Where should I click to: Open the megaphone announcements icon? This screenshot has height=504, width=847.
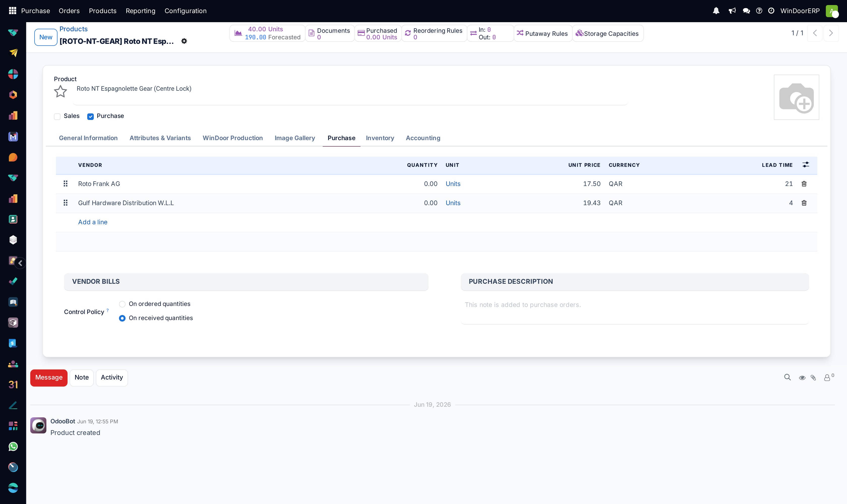[732, 11]
